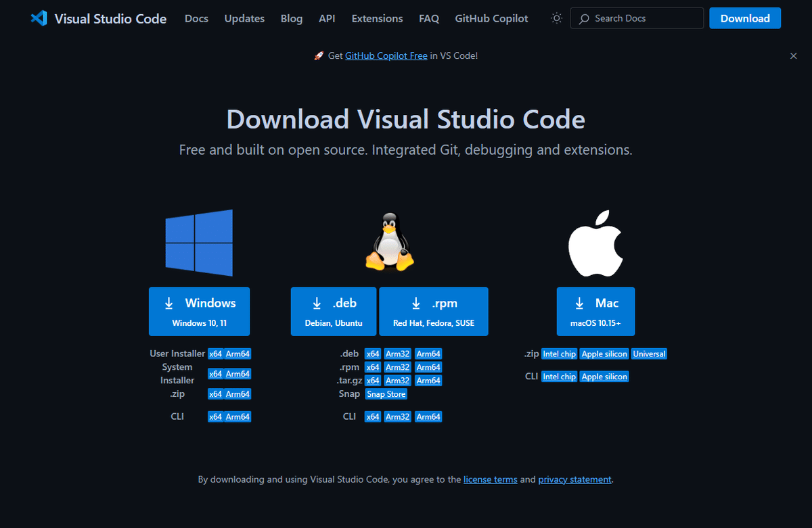The height and width of the screenshot is (528, 812).
Task: Click the rocket emoji in the banner
Action: point(319,56)
